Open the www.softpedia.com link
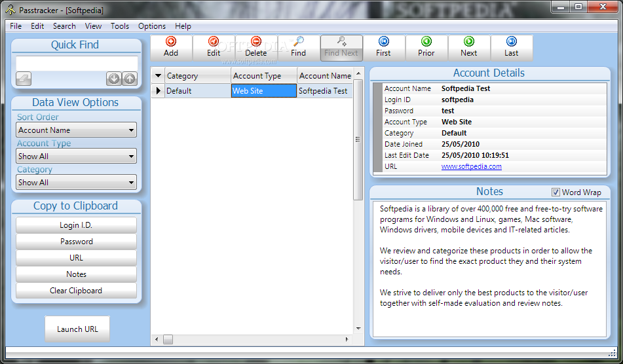The height and width of the screenshot is (364, 623). [x=471, y=166]
